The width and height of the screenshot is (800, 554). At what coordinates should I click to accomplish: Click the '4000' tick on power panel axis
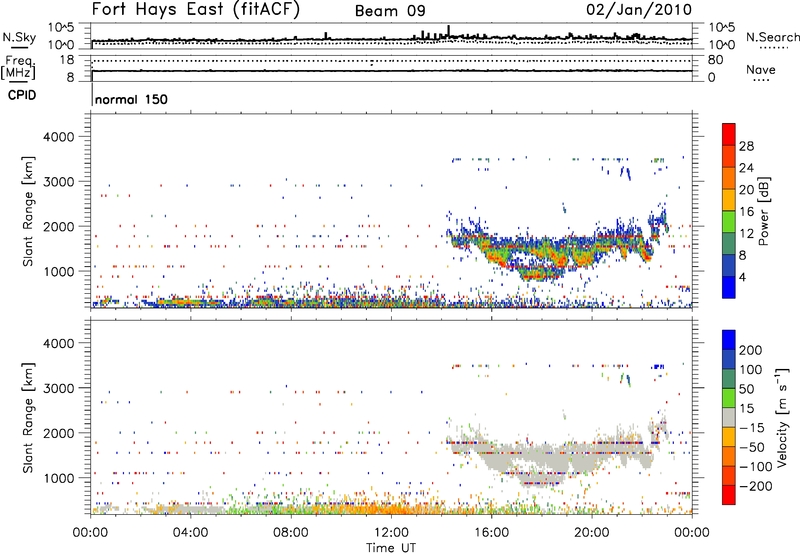pos(59,137)
